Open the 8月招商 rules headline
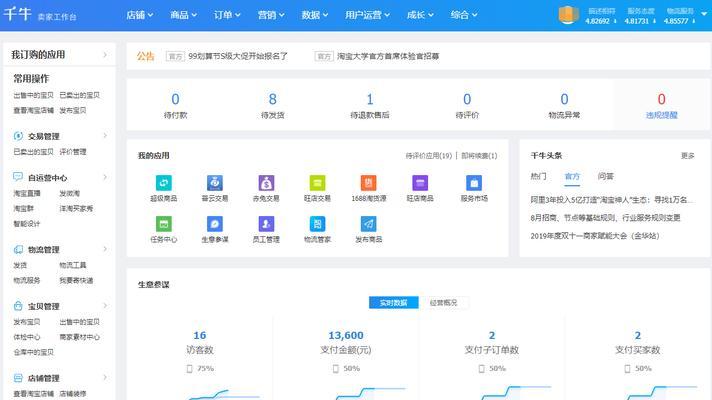This screenshot has height=400, width=712. pyautogui.click(x=605, y=218)
